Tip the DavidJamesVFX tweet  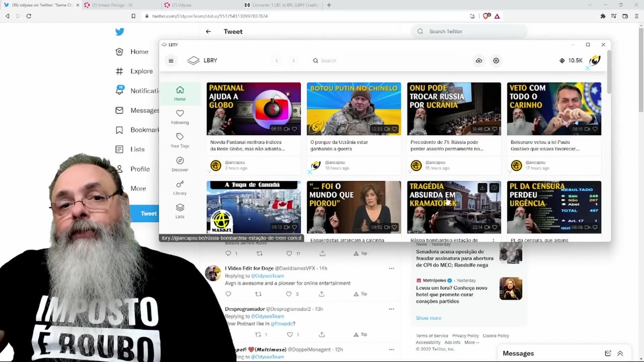(360, 294)
